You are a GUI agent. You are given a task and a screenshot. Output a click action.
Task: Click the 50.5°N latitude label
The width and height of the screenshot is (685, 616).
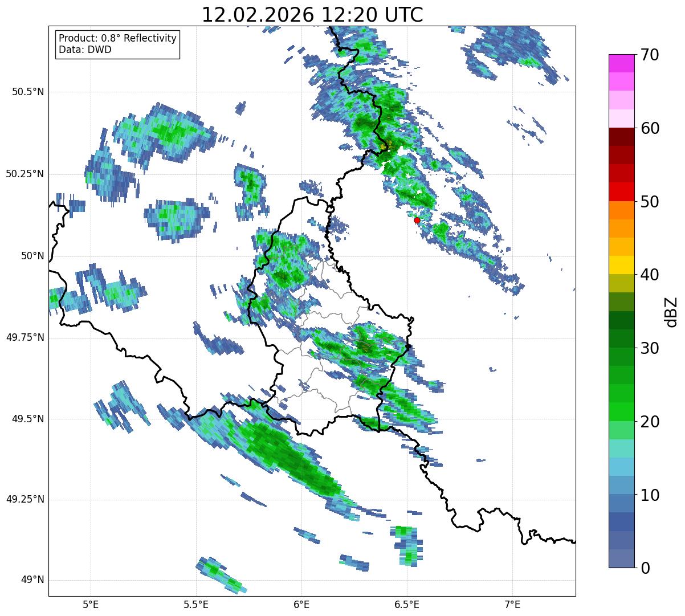pyautogui.click(x=28, y=92)
